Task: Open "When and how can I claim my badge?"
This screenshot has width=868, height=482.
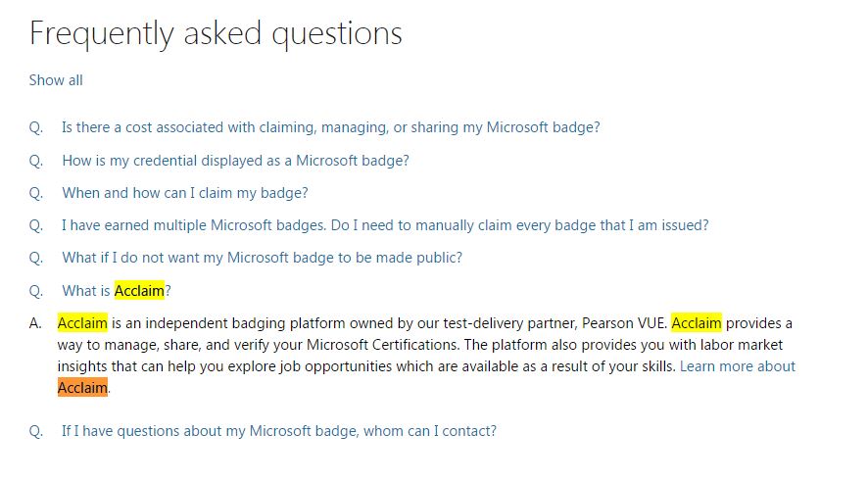Action: (185, 193)
